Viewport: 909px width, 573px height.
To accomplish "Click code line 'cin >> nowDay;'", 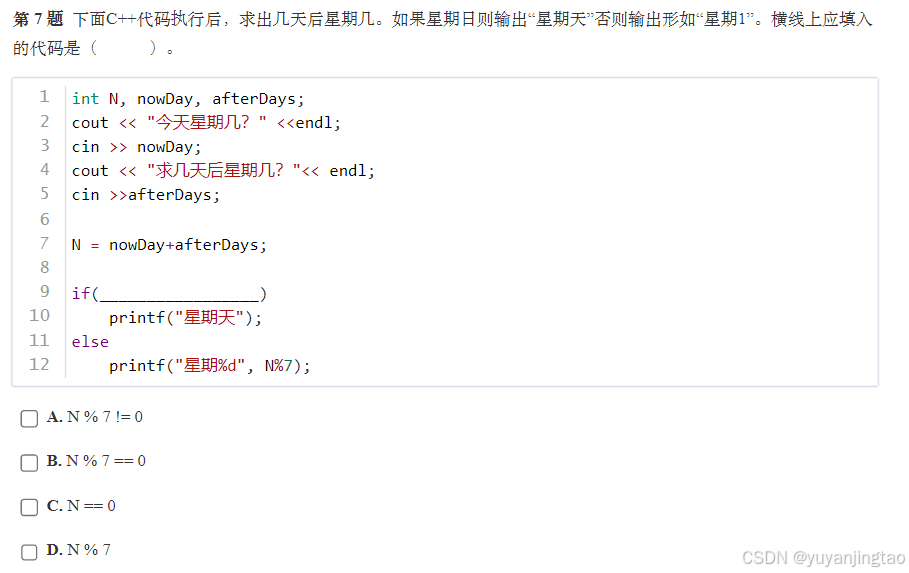I will pos(136,147).
